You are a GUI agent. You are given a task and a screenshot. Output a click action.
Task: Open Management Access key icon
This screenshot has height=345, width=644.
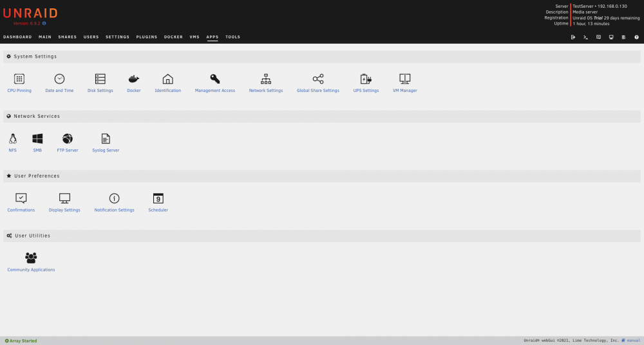[x=215, y=79]
